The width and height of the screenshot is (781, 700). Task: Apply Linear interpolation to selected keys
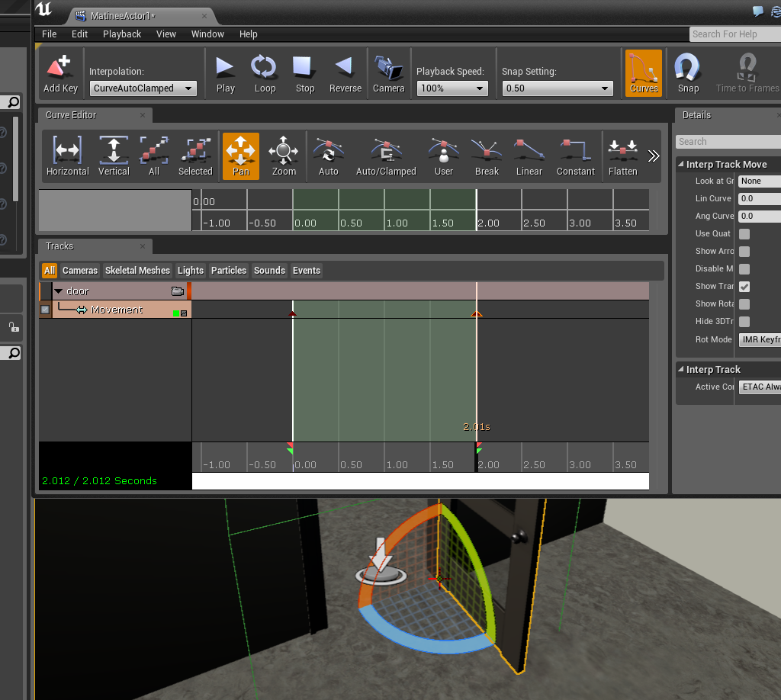pyautogui.click(x=529, y=155)
